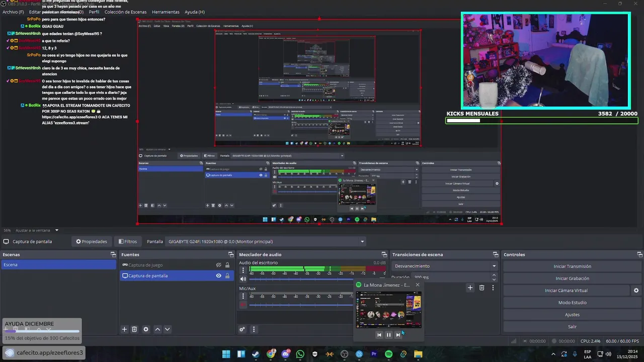Open the preview zoom percentage dropdown

(7, 230)
